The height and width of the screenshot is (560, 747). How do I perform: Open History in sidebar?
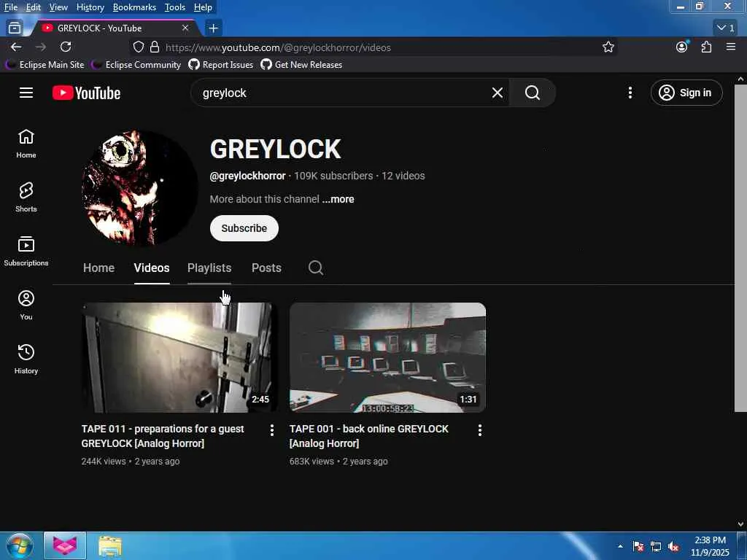[x=26, y=359]
